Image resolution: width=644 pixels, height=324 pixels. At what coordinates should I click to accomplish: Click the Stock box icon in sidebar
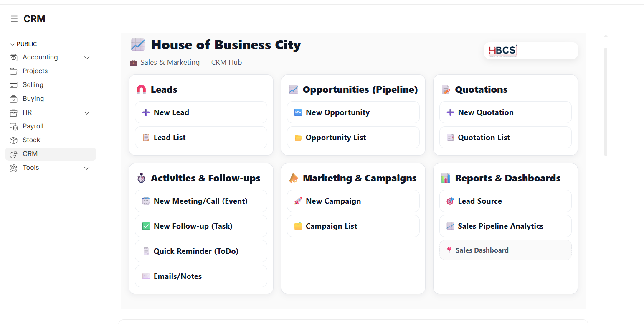14,140
